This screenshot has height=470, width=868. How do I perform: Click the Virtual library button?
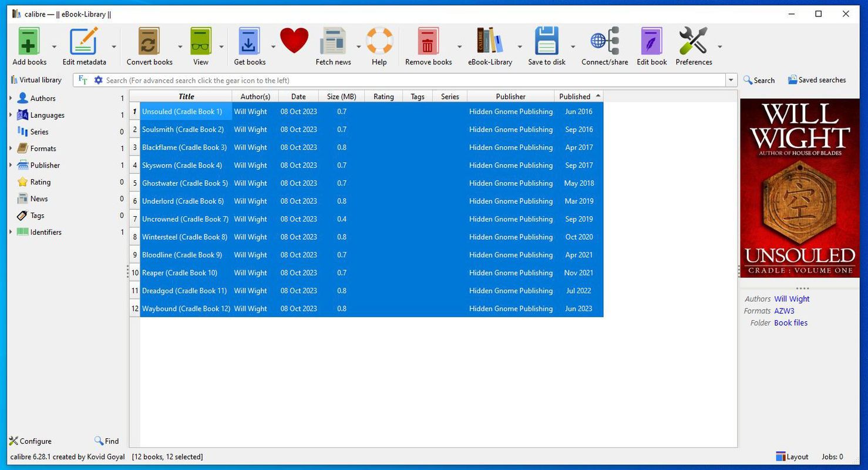36,80
